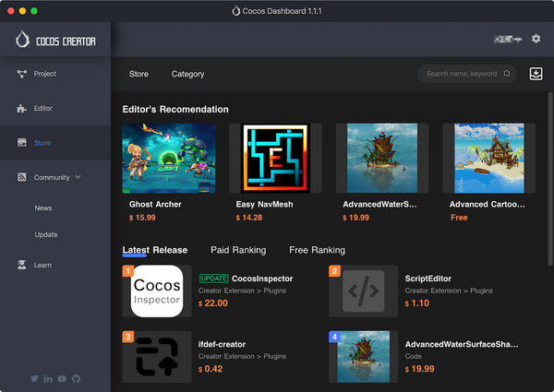The height and width of the screenshot is (392, 554).
Task: Open settings gear icon in header
Action: [x=536, y=39]
